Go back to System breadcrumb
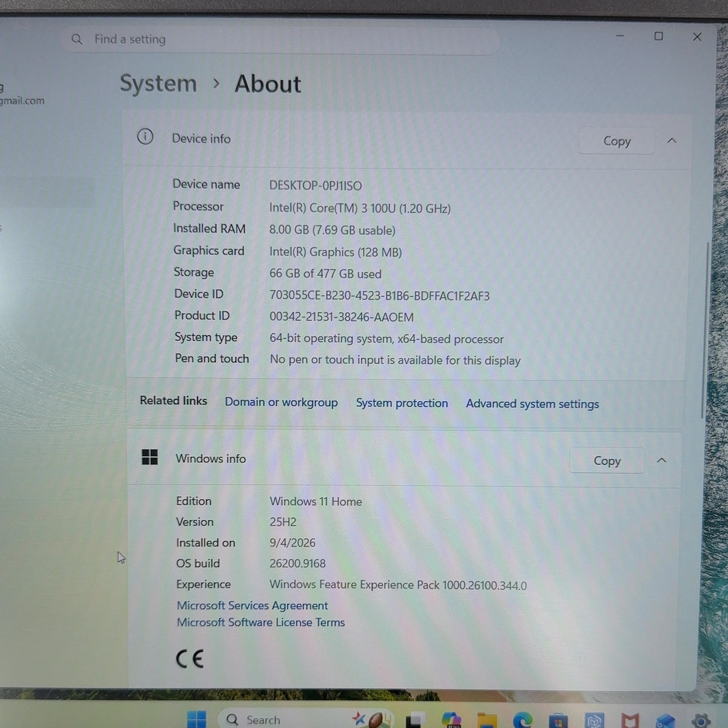Viewport: 728px width, 728px height. [158, 83]
